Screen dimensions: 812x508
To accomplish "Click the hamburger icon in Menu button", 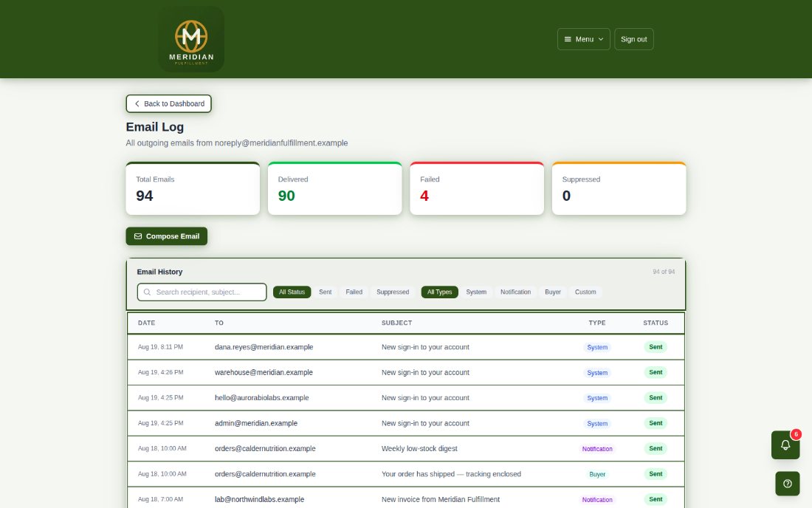I will click(x=568, y=39).
